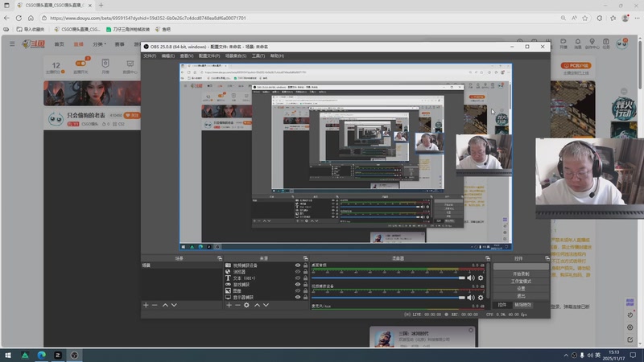Screen dimensions: 644x362
Task: Pop out the Sources dock panel
Action: click(306, 258)
